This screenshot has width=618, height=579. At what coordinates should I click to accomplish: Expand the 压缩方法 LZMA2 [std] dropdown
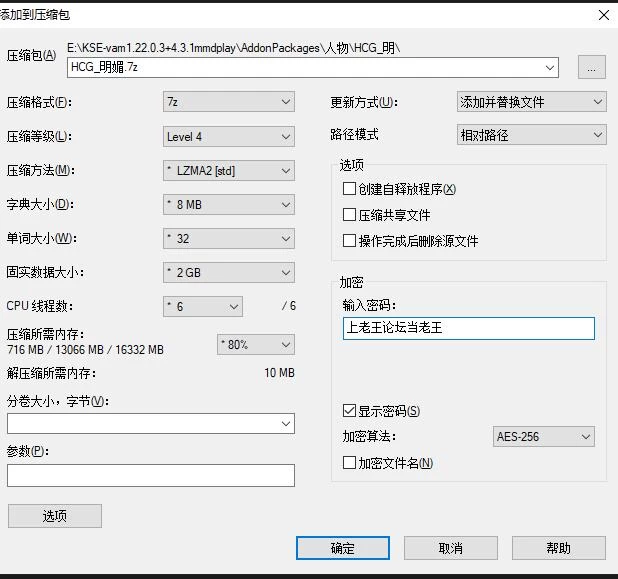(x=229, y=171)
